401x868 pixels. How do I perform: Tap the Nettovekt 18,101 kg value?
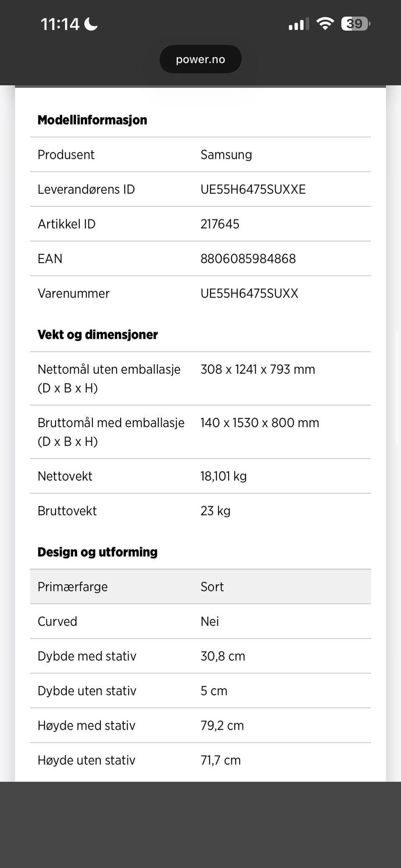[x=223, y=476]
